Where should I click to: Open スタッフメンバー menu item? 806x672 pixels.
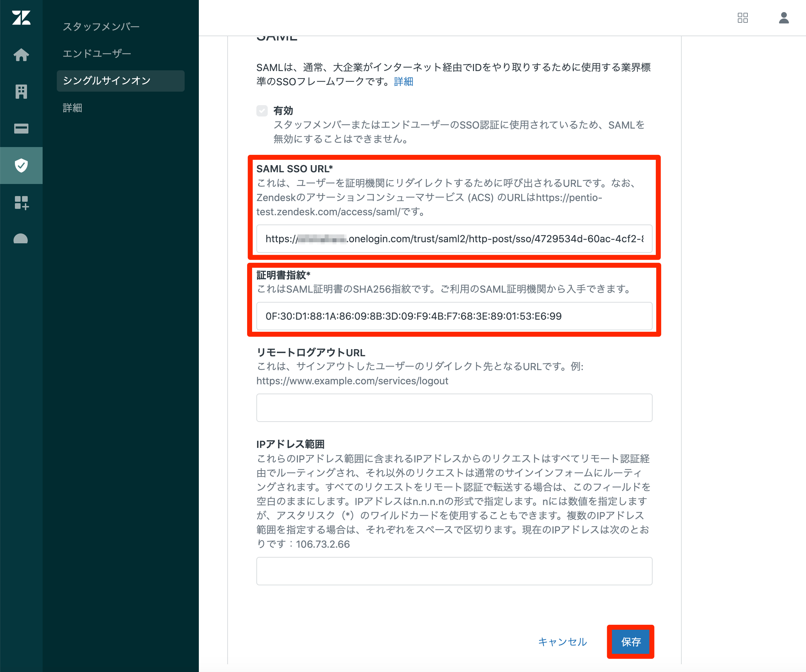pyautogui.click(x=101, y=27)
